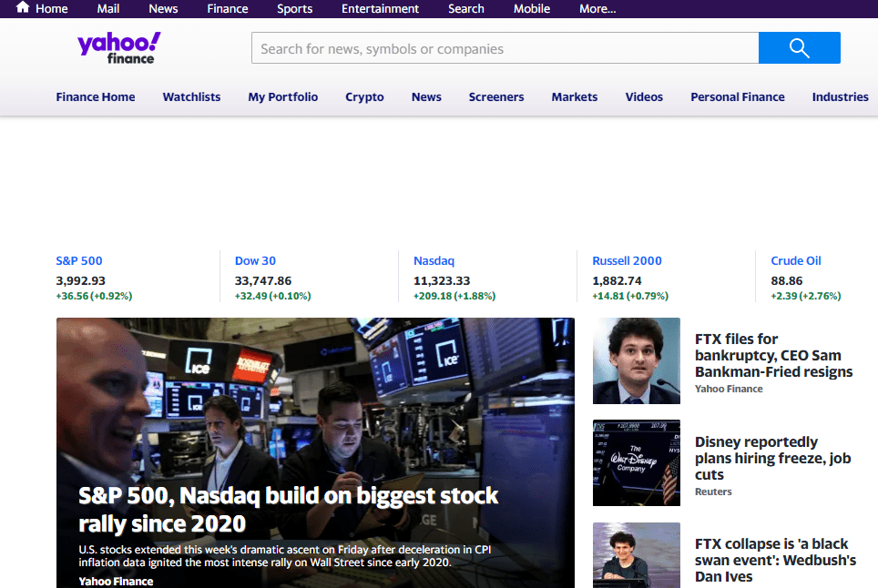Viewport: 878px width, 588px height.
Task: Open the Disney hiring freeze headline
Action: click(x=772, y=458)
